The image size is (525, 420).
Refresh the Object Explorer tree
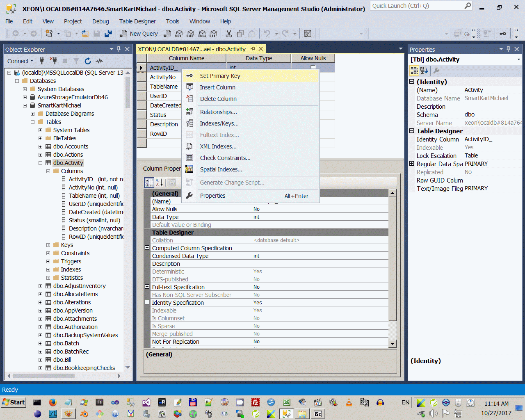[x=88, y=61]
